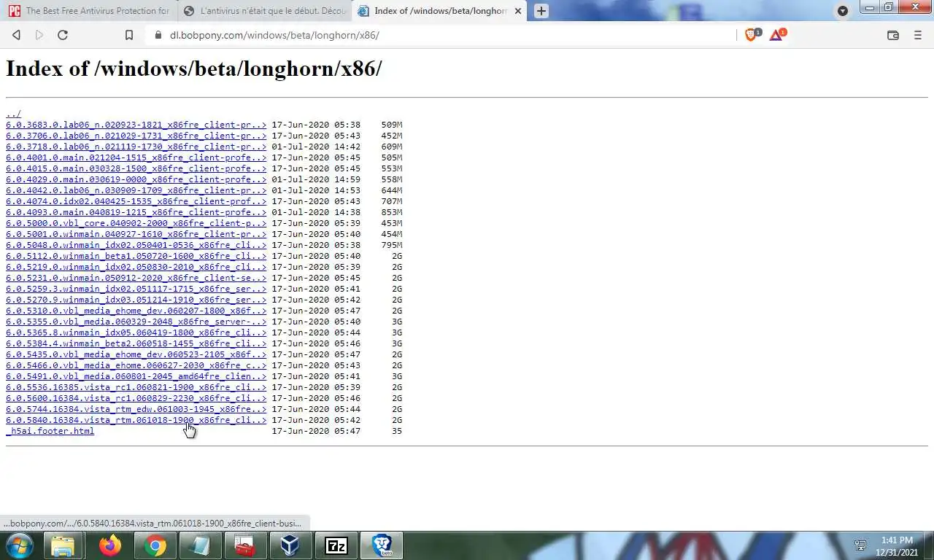The image size is (934, 560).
Task: Open 6.0.5355.0.vbl_media.060329 server link
Action: 136,322
